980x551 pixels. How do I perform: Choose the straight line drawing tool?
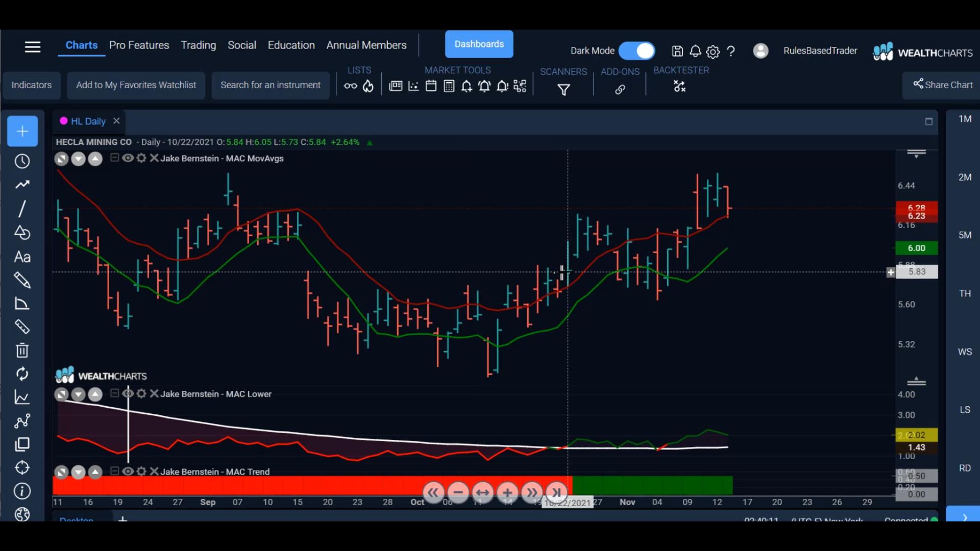click(22, 208)
